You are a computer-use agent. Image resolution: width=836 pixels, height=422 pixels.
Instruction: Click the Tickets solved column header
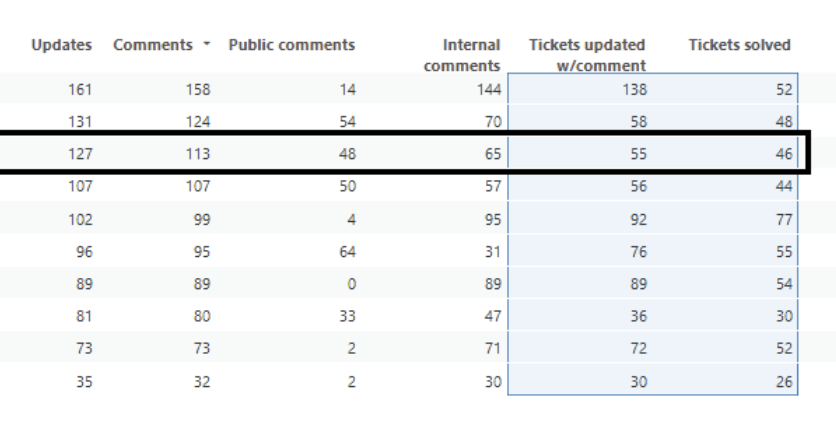click(739, 45)
